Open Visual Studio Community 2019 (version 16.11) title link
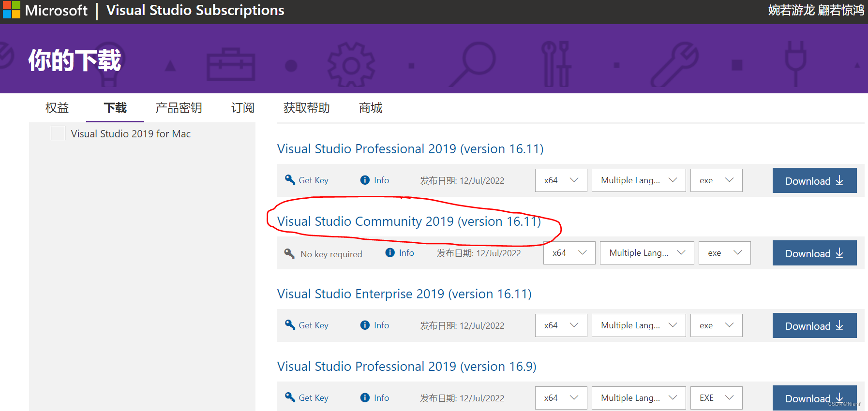This screenshot has height=411, width=868. pos(409,221)
